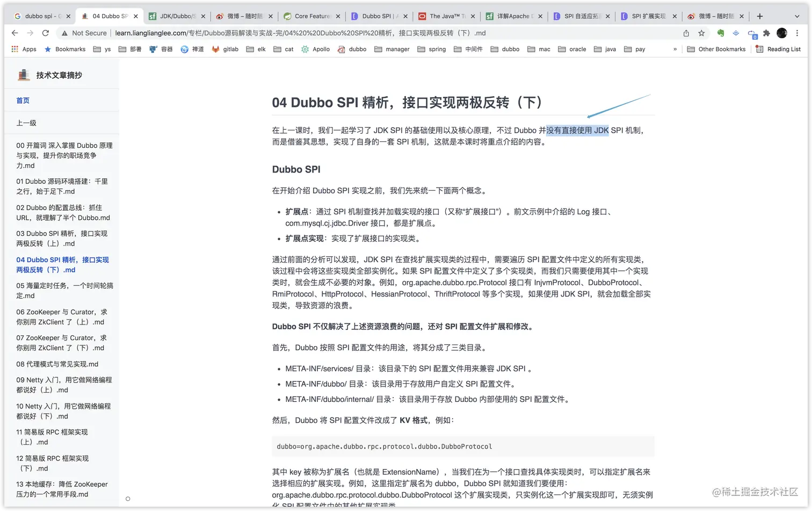
Task: Open article 00 开篇词 深入掌握 Dubbo
Action: [64, 155]
